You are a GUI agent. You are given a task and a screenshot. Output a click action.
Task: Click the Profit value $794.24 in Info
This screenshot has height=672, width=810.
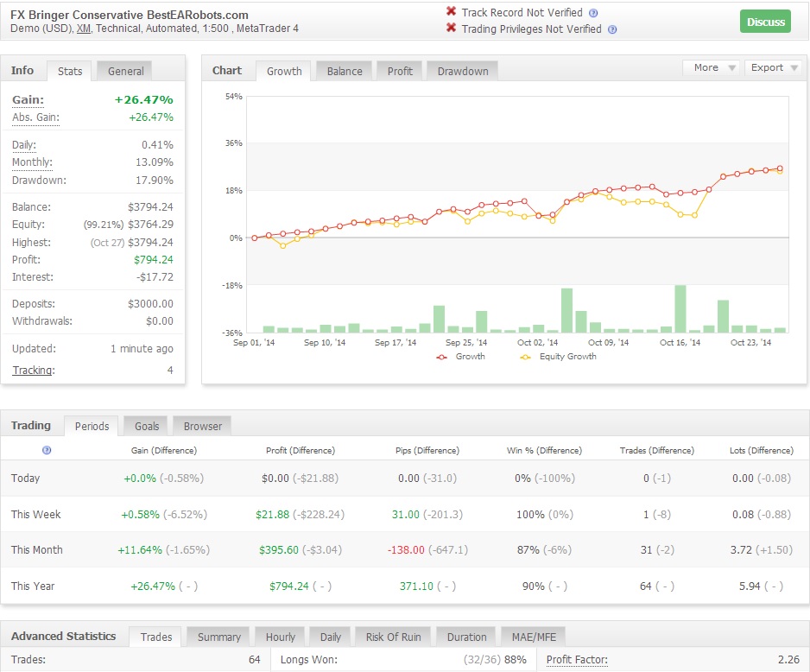click(154, 260)
